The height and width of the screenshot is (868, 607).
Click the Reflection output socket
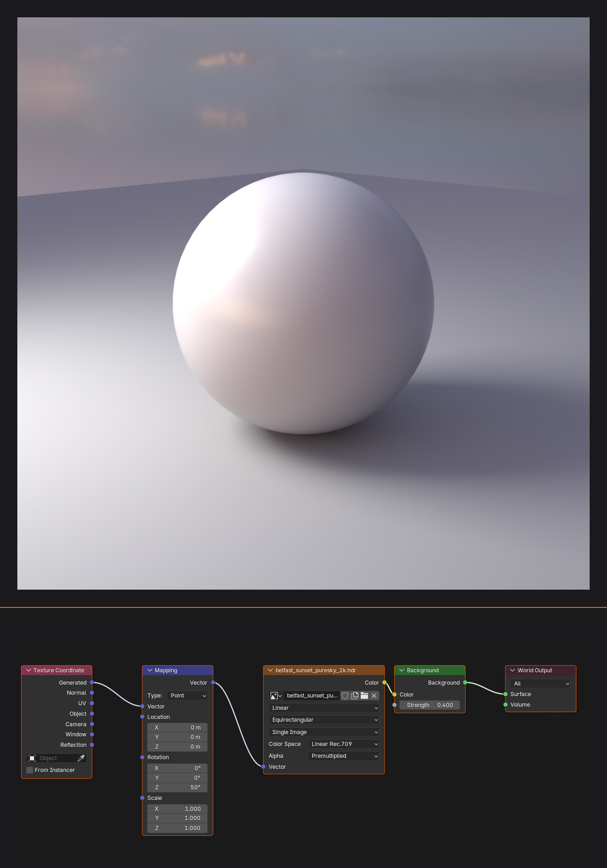click(92, 745)
